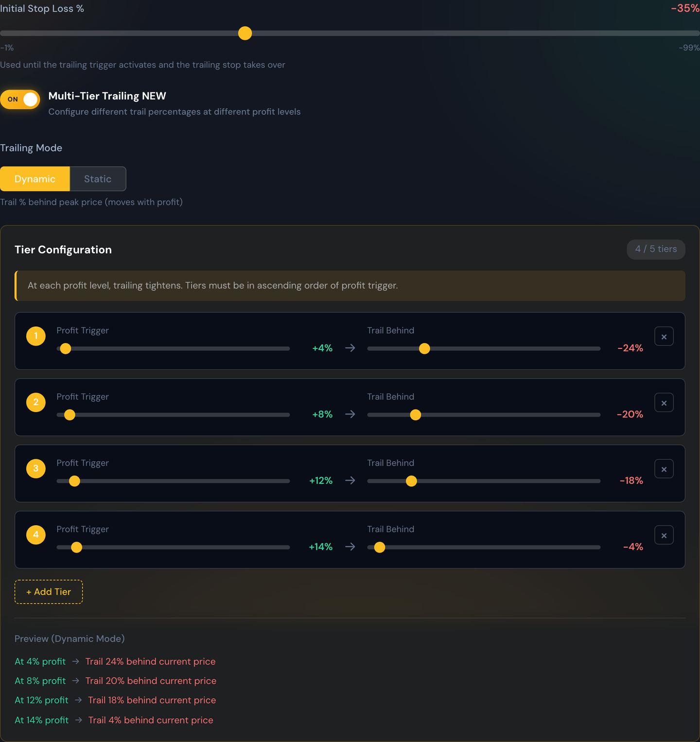Switch to Static trailing mode

pyautogui.click(x=98, y=179)
